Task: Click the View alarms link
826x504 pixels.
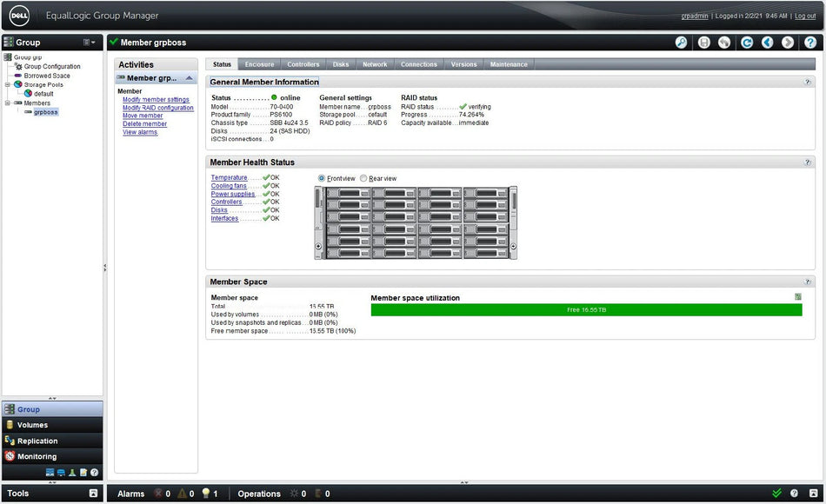Action: (x=140, y=132)
